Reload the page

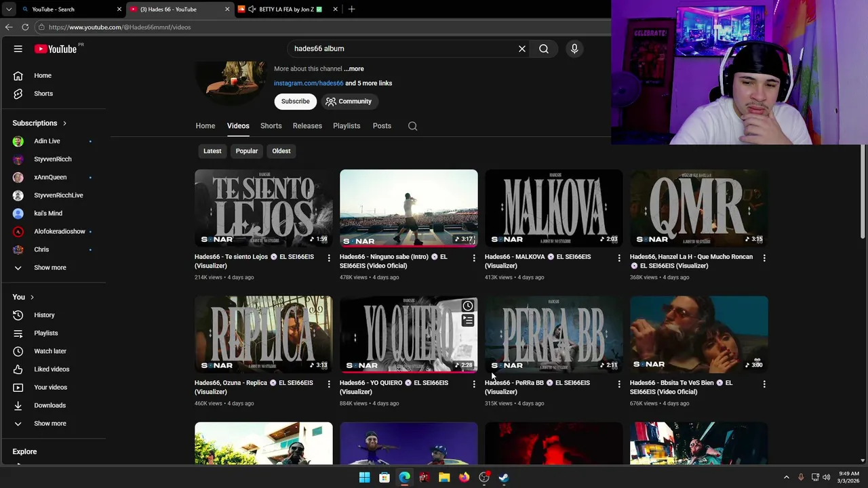[25, 27]
